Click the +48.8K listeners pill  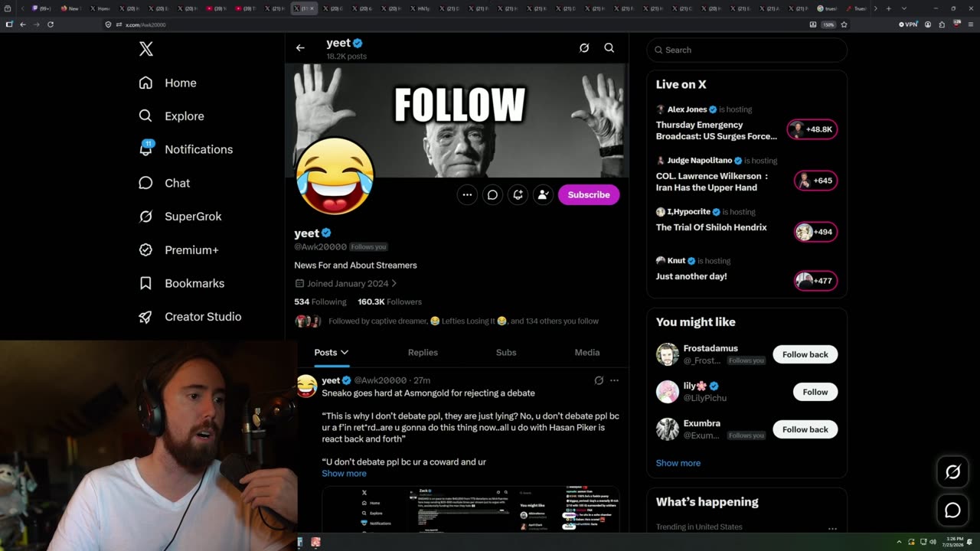[812, 129]
